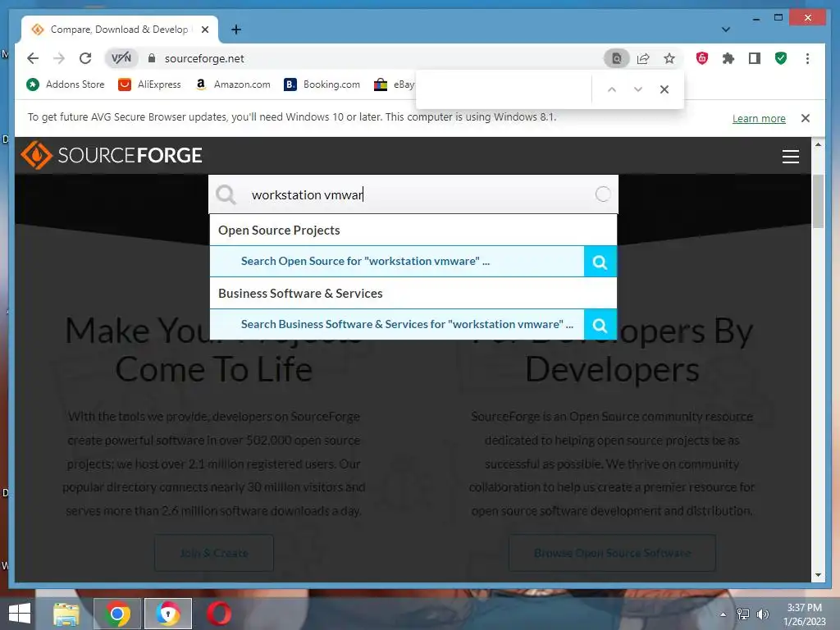This screenshot has height=630, width=840.
Task: Reload the sourceforge.net page
Action: pos(85,58)
